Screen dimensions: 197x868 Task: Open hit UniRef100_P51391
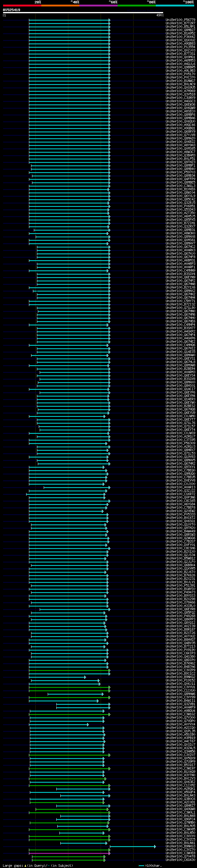(x=180, y=586)
